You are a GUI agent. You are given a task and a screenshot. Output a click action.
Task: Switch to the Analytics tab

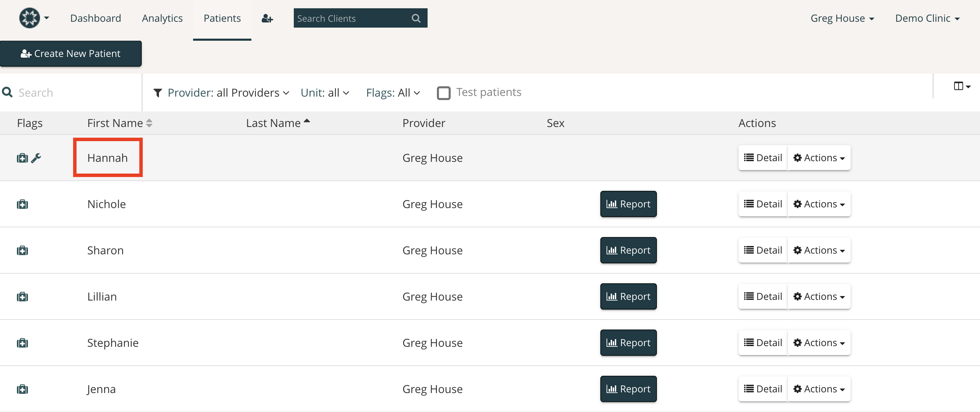click(x=162, y=18)
